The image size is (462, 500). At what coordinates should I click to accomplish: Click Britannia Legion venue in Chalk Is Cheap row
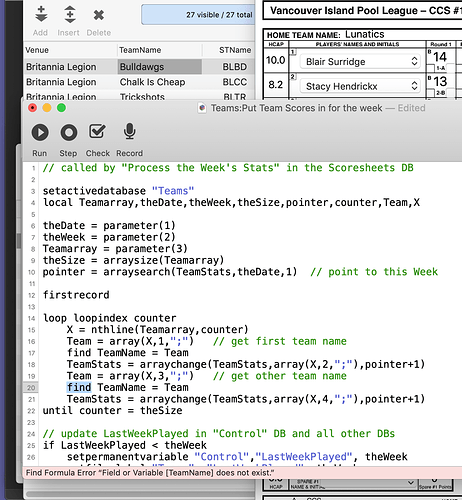click(x=61, y=82)
